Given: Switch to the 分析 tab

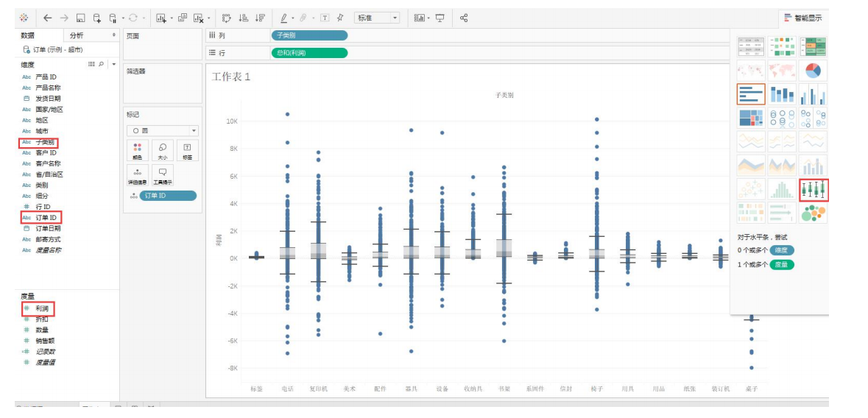Looking at the screenshot, I should 77,35.
